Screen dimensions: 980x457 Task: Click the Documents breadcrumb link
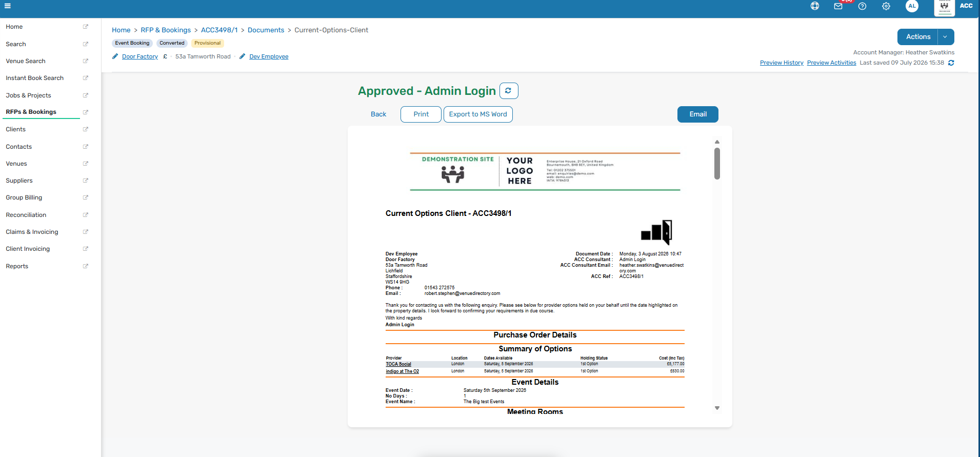(x=266, y=30)
